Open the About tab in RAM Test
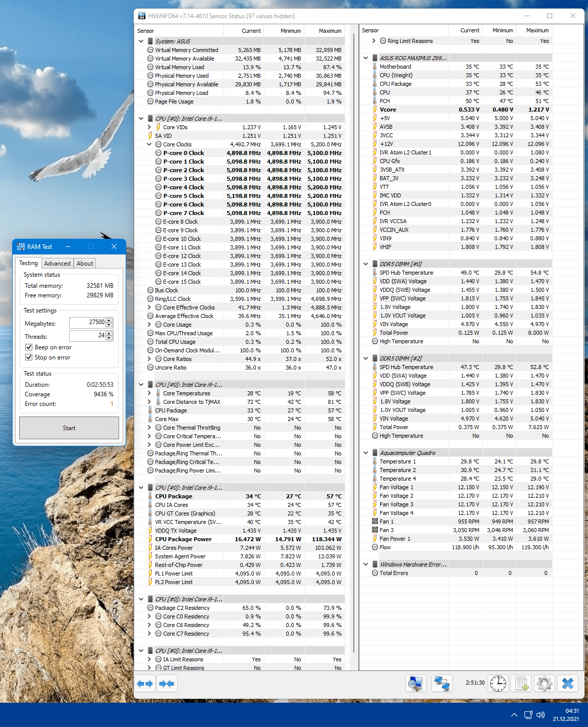588x727 pixels. pyautogui.click(x=85, y=264)
